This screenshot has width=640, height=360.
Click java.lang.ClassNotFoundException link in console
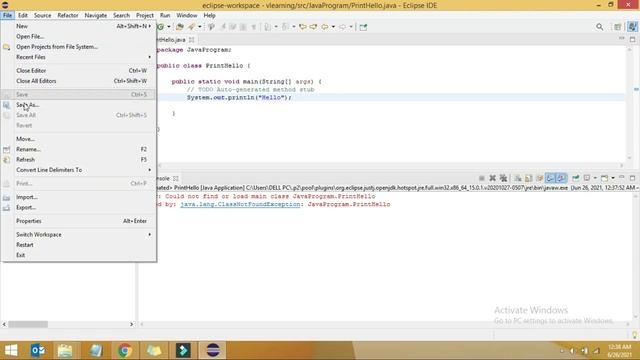tap(240, 204)
